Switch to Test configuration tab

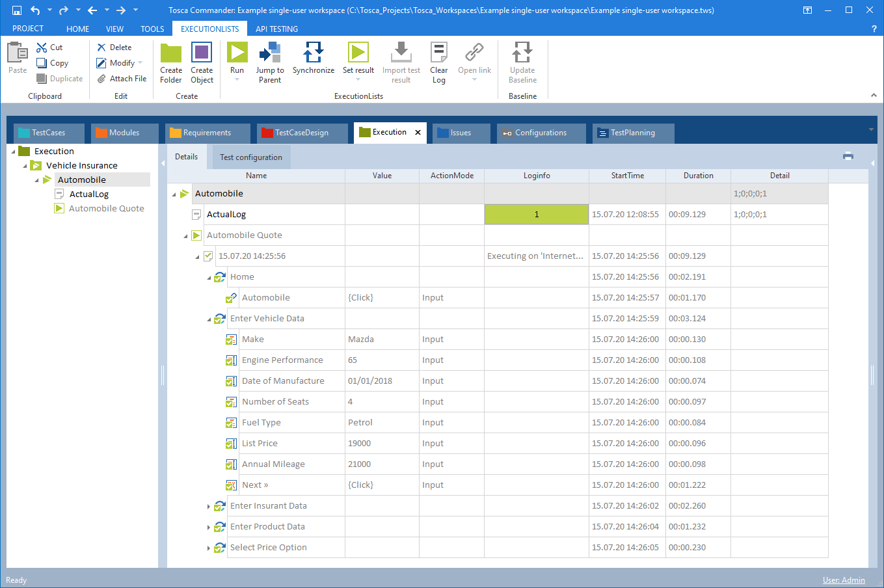[251, 157]
